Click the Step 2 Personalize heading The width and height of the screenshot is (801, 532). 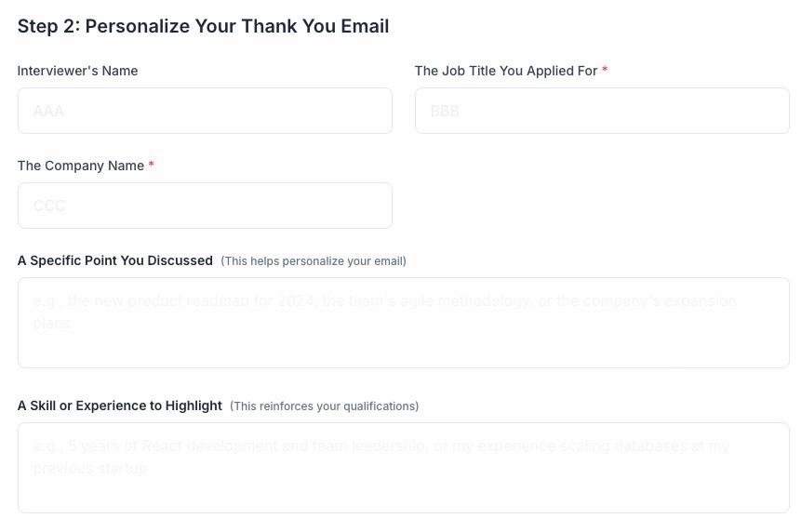point(203,26)
